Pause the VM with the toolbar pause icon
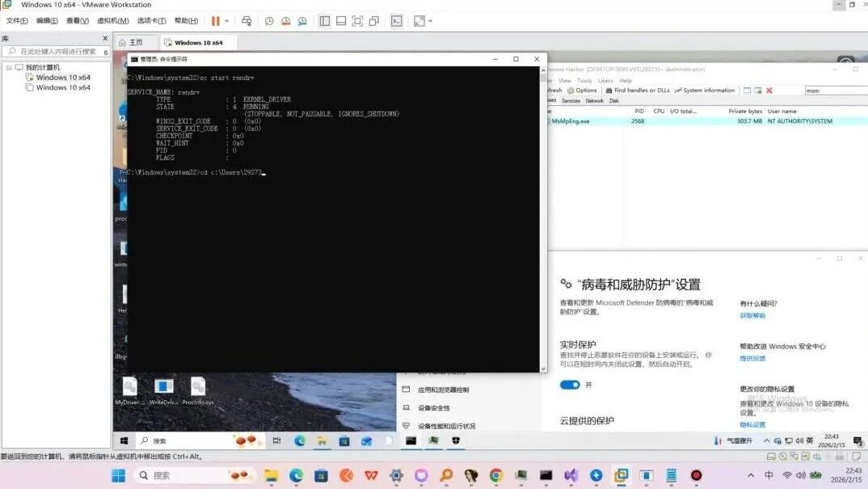 [215, 21]
